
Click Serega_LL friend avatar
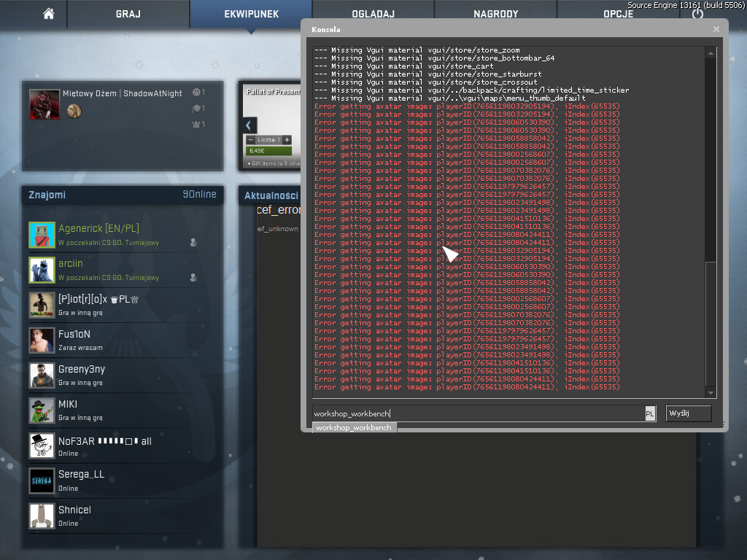pyautogui.click(x=42, y=481)
